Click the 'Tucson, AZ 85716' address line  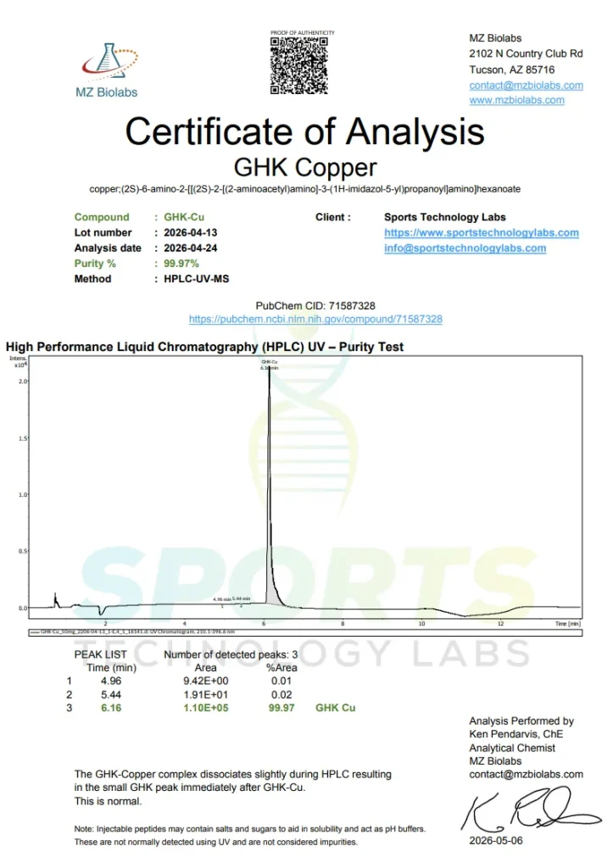click(x=511, y=70)
